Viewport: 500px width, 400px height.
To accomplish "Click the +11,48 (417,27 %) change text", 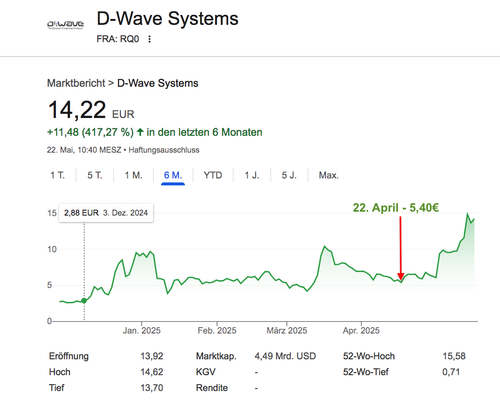I will 90,132.
